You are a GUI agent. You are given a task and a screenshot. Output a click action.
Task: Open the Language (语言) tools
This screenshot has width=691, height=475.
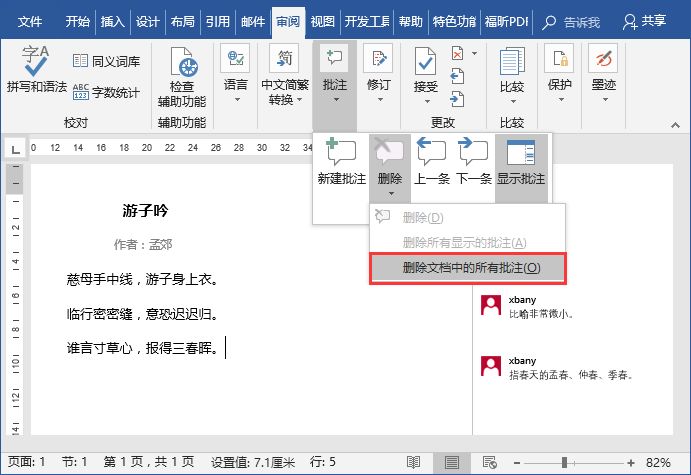(x=235, y=59)
